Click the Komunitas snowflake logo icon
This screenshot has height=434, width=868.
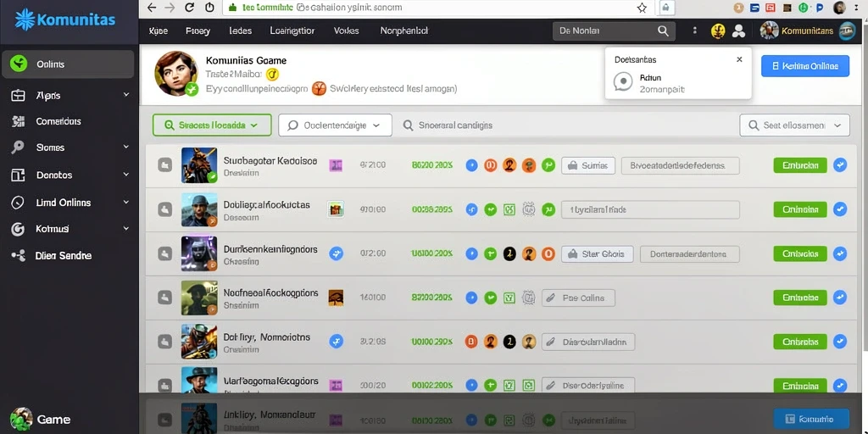pos(25,19)
